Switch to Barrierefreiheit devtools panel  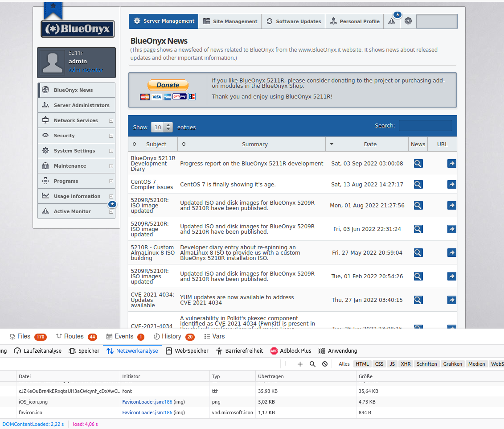point(239,351)
